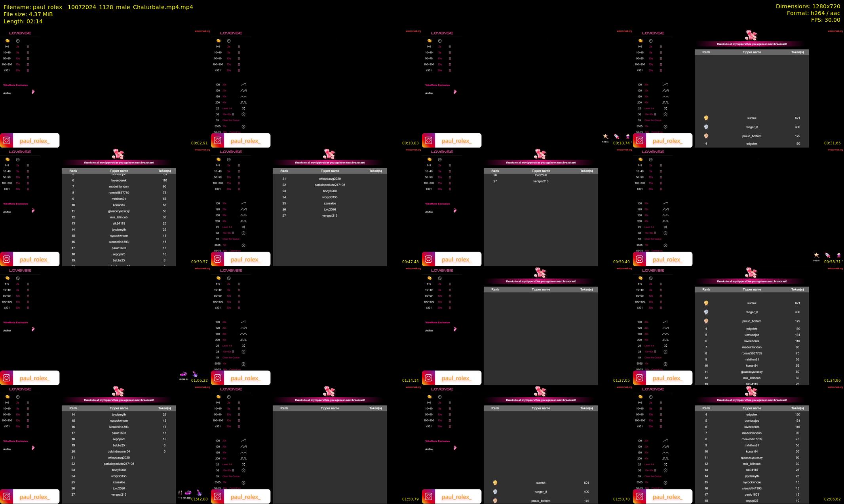Click the clock icon in the 00:18.74 frame
Viewport: 844px width, 504px height.
440,41
